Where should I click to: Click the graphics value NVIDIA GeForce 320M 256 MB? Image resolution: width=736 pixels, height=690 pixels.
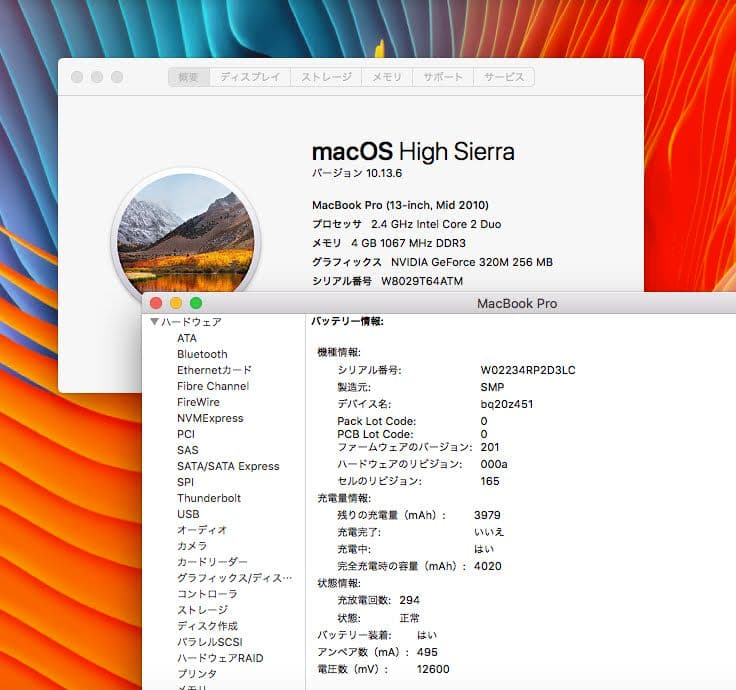(x=472, y=262)
